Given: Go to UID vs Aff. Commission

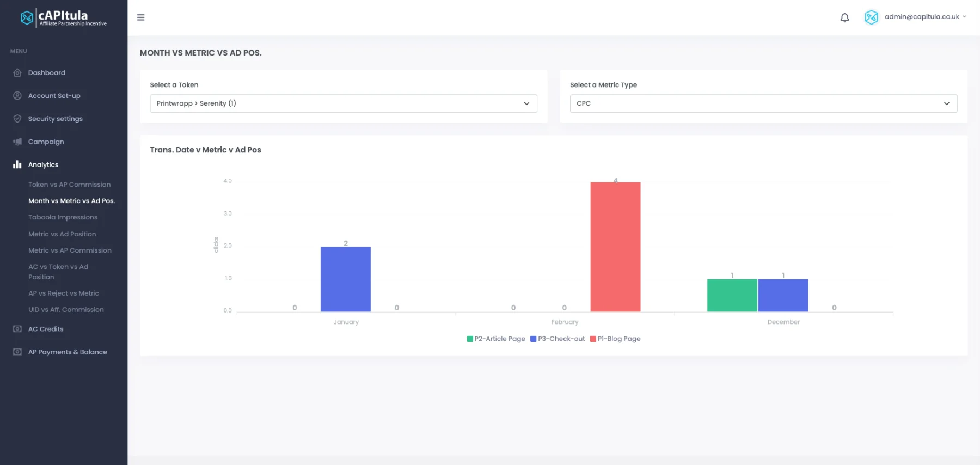Looking at the screenshot, I should 66,310.
